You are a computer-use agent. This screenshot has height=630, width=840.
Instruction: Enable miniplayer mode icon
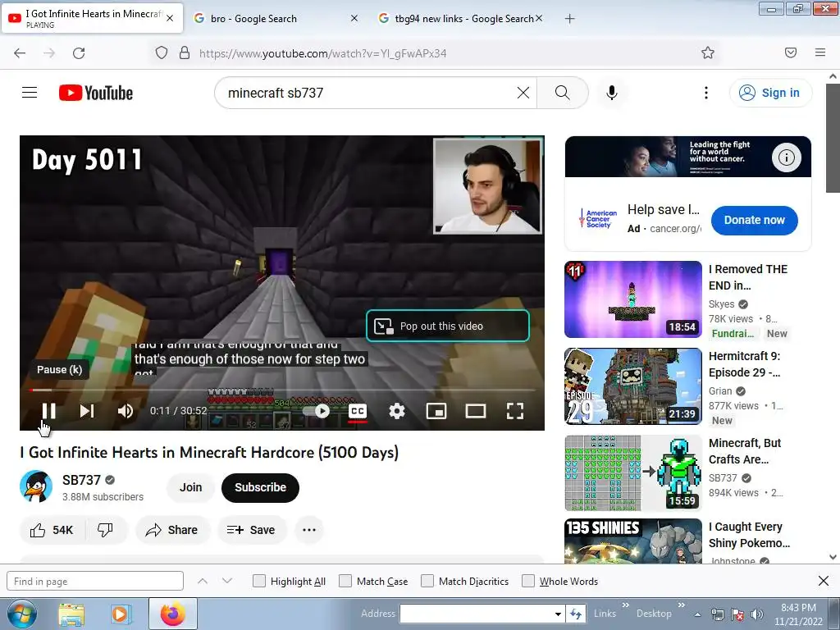(436, 411)
